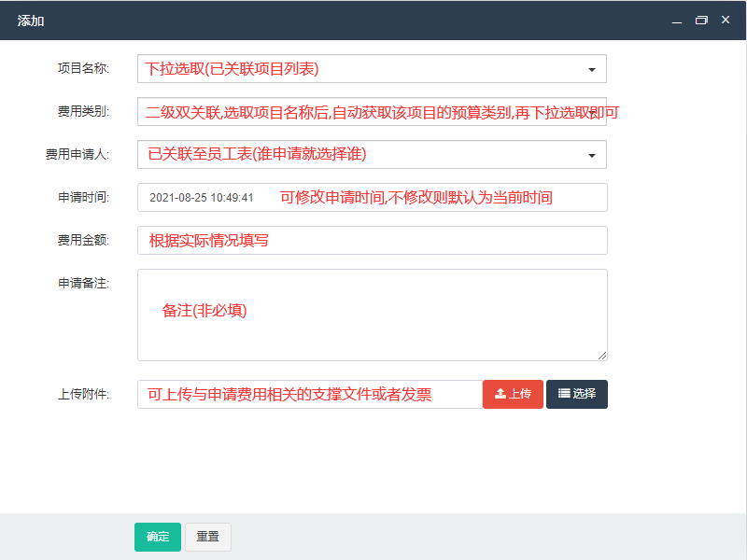Click the 费用金额 label
The image size is (747, 560).
coord(83,240)
